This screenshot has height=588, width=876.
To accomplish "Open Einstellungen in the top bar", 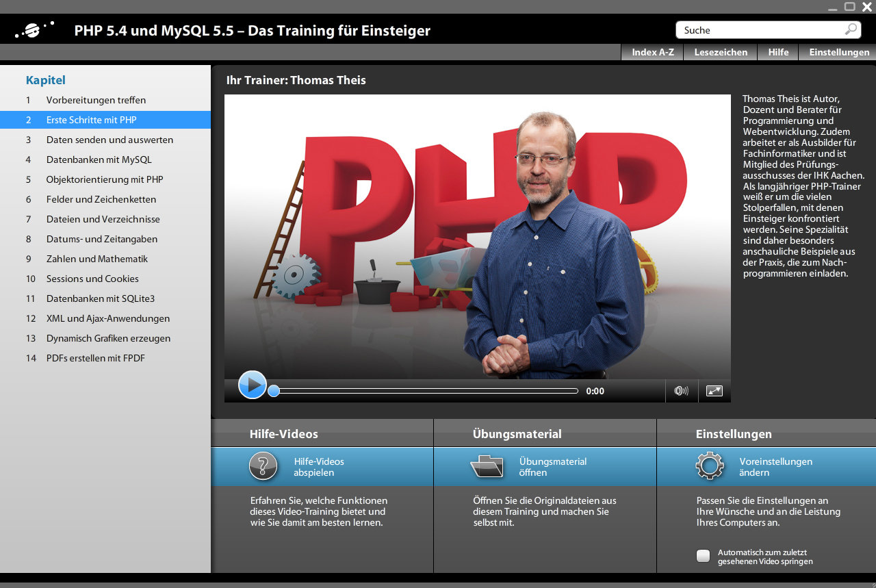I will tap(838, 52).
